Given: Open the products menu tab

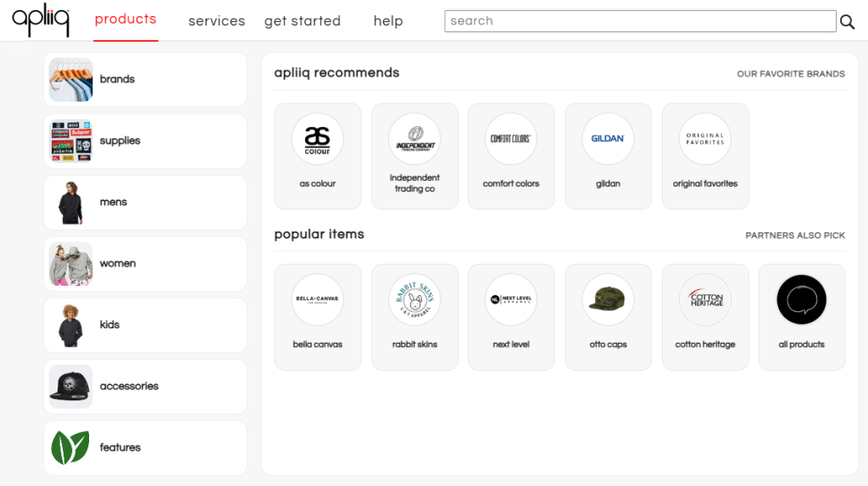Looking at the screenshot, I should pyautogui.click(x=125, y=20).
